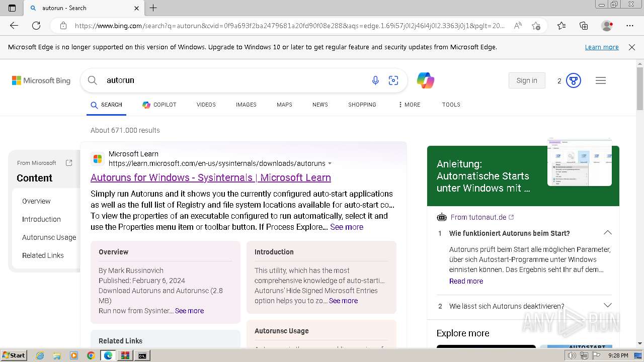Switch to the MAPS tab
Image resolution: width=644 pixels, height=362 pixels.
[284, 105]
